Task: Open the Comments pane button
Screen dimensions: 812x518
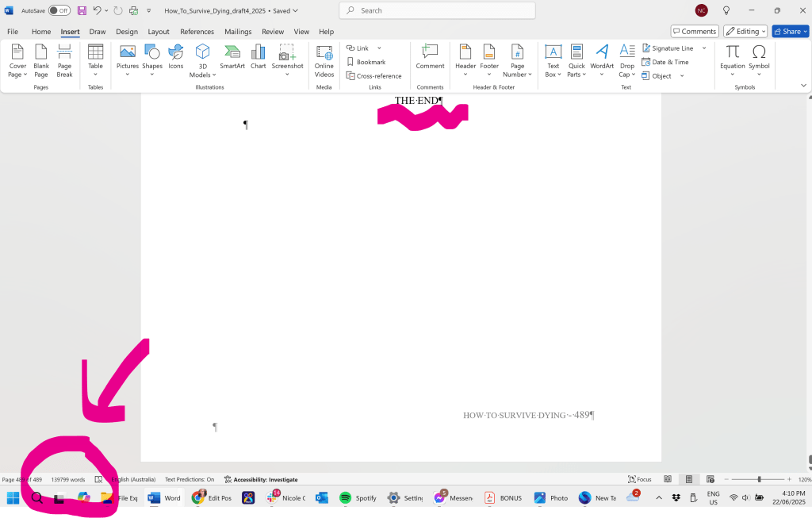Action: pyautogui.click(x=694, y=32)
